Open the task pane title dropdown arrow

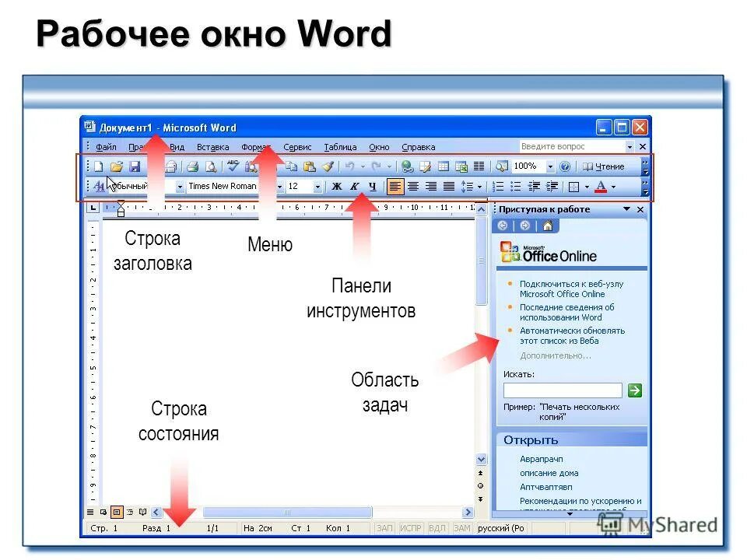coord(626,209)
